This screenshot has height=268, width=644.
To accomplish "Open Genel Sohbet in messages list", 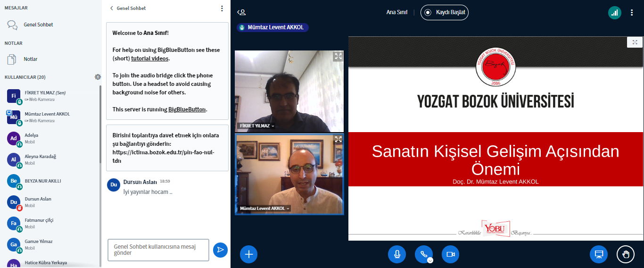I will pos(38,25).
